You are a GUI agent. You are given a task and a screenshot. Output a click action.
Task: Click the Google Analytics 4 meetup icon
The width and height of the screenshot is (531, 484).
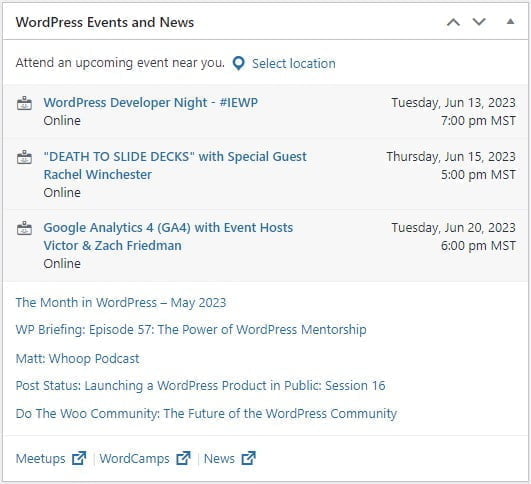(x=24, y=228)
